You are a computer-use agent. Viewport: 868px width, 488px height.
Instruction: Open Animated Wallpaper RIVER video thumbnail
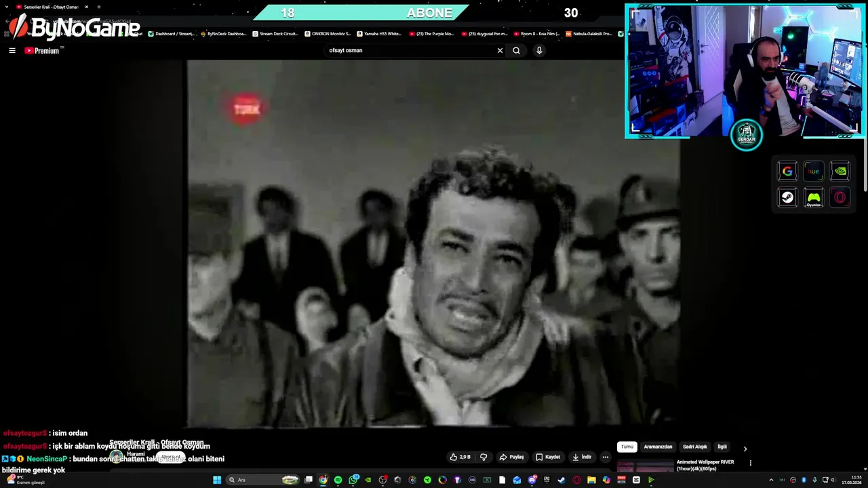click(645, 466)
